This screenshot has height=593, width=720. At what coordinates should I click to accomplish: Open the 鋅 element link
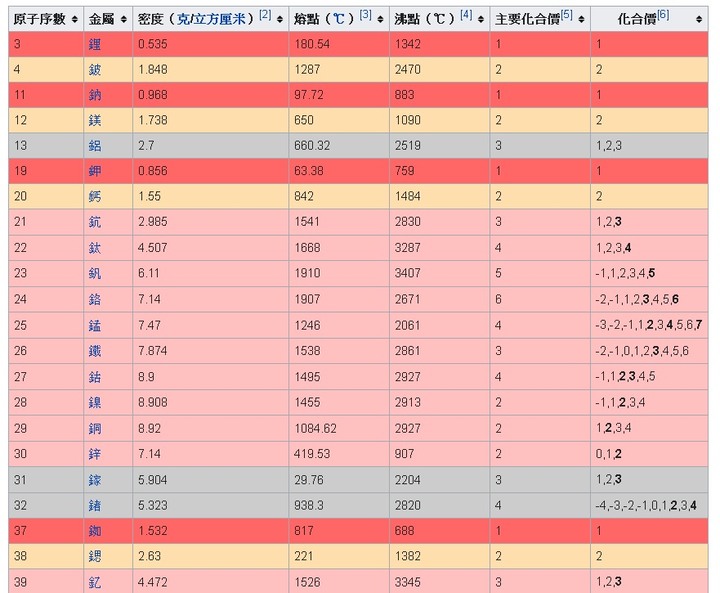coord(95,454)
